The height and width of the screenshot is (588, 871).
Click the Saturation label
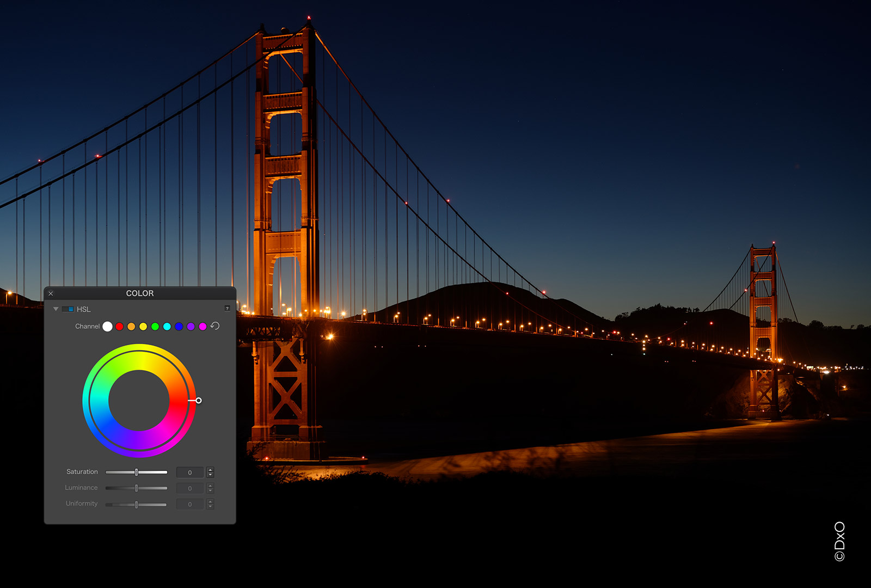[82, 471]
